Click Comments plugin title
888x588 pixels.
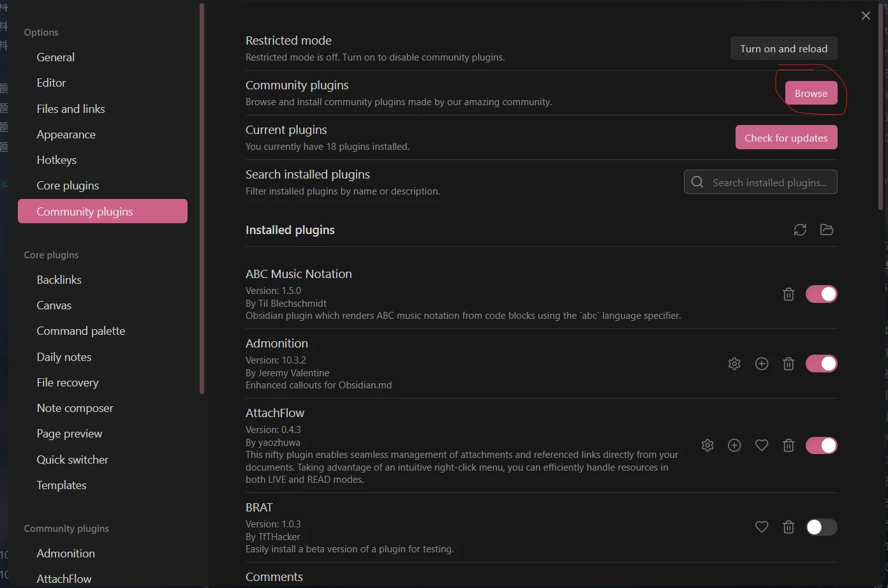coord(274,577)
